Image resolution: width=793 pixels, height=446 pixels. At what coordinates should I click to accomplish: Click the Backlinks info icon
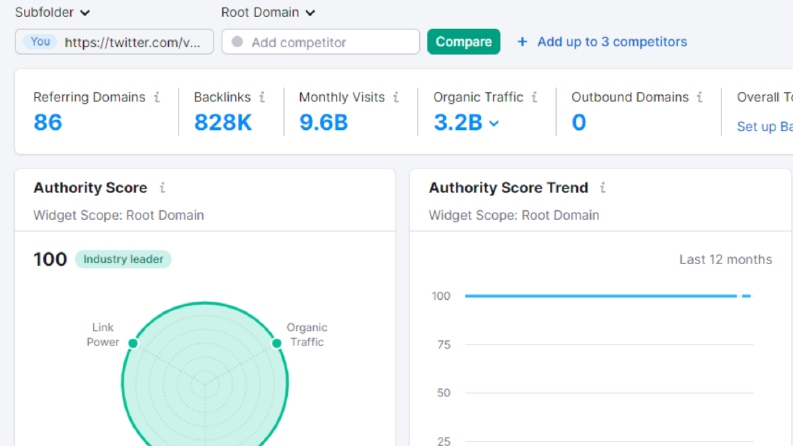pos(262,97)
